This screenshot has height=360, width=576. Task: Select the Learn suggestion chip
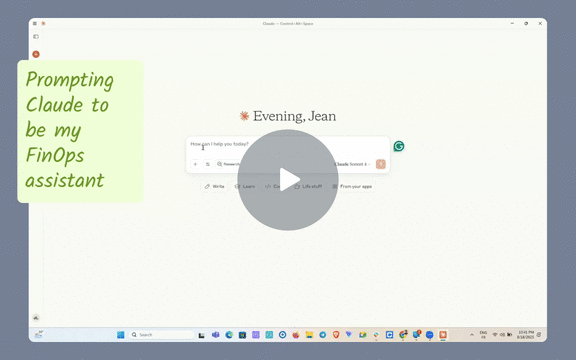coord(245,187)
